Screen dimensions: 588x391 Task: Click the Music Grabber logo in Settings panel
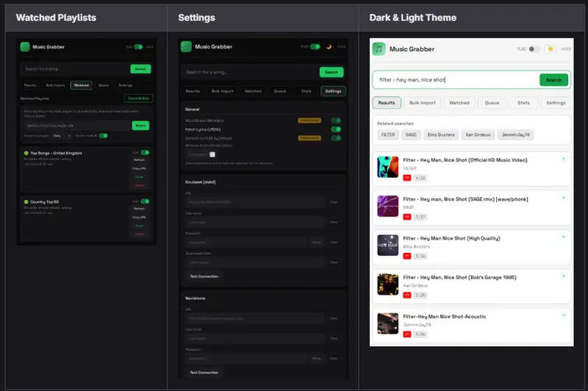pos(186,46)
